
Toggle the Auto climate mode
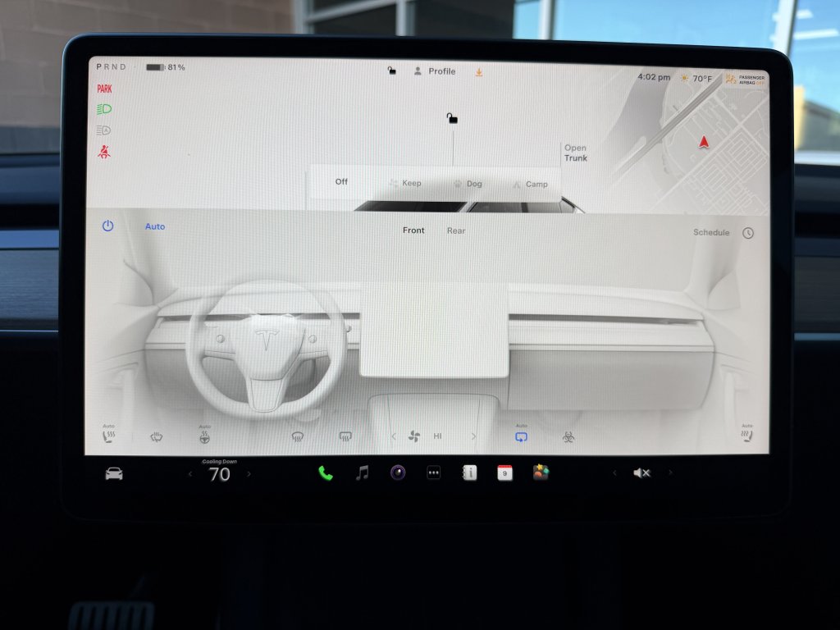pyautogui.click(x=155, y=226)
